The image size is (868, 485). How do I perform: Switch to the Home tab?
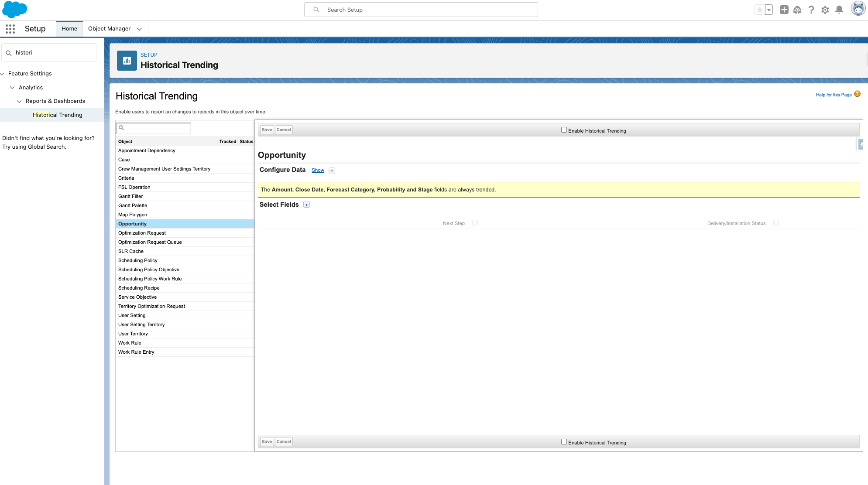[69, 28]
